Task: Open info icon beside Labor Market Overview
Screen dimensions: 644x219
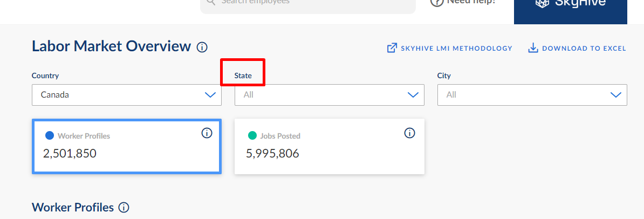Action: (202, 47)
